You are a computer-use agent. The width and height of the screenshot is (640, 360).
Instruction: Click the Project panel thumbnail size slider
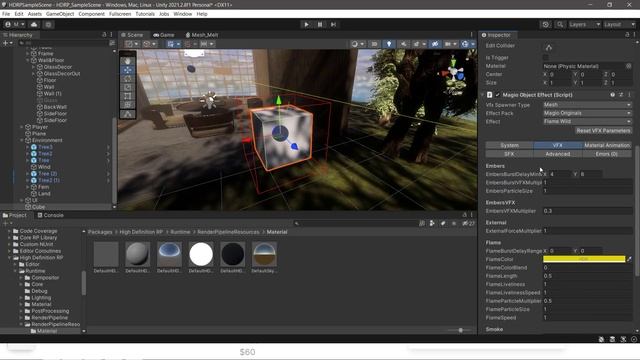tap(460, 330)
